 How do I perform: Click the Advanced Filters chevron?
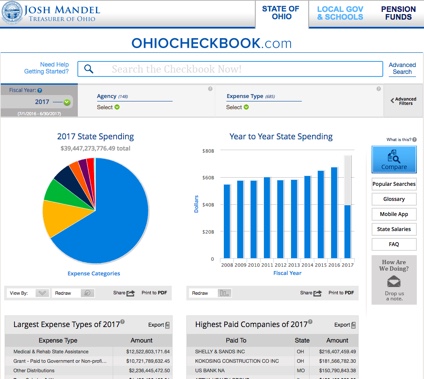coord(392,100)
